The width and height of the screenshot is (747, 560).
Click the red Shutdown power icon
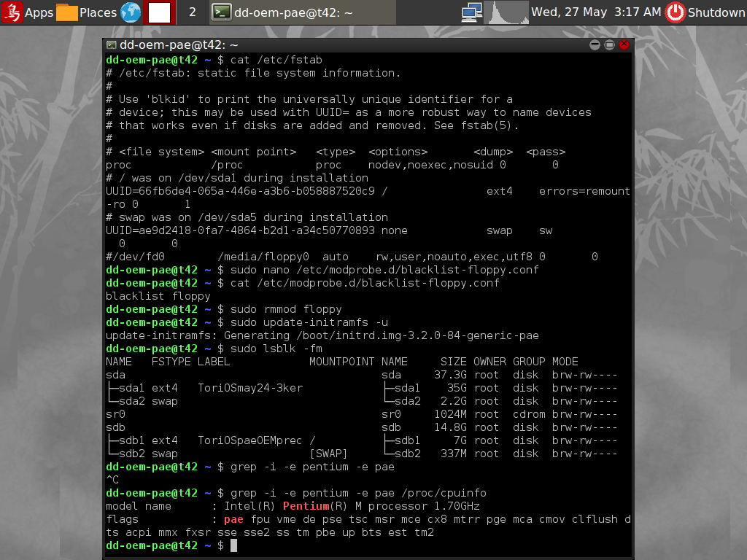pos(676,12)
